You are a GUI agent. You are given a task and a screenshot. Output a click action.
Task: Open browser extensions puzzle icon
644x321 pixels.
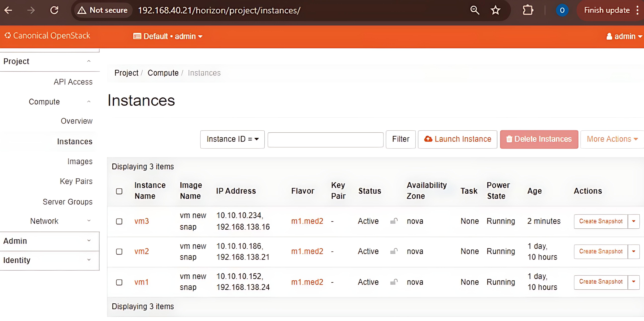tap(528, 10)
